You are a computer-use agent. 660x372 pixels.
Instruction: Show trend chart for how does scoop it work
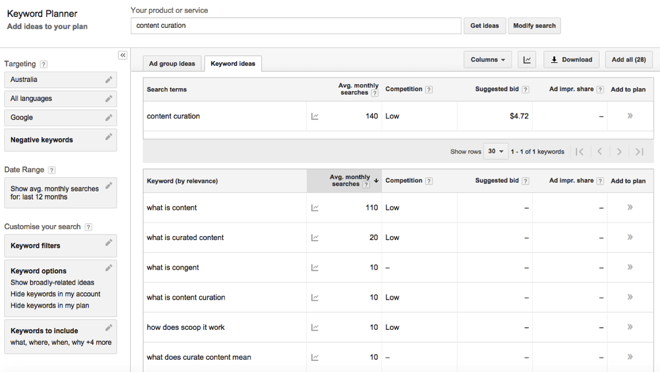click(314, 327)
